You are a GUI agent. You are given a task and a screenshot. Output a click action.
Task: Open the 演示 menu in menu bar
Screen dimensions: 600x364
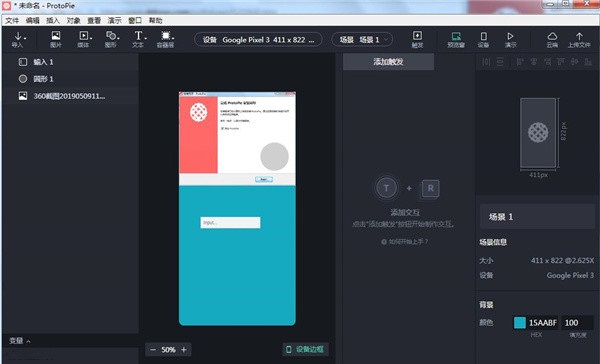tap(114, 20)
